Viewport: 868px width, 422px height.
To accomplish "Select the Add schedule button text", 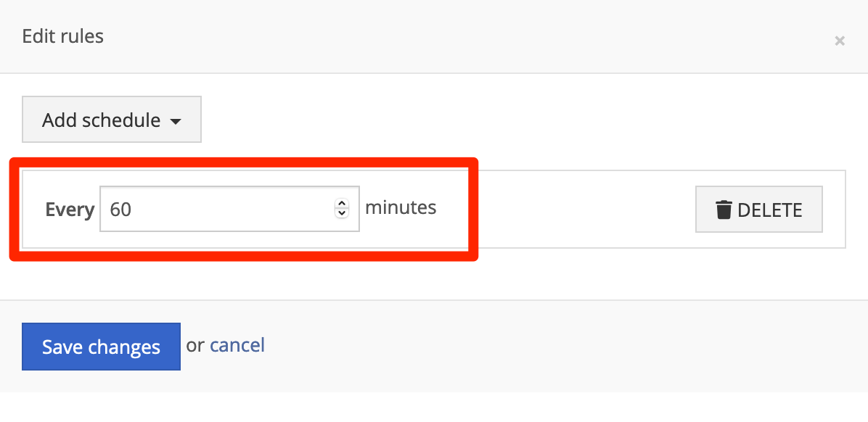I will pyautogui.click(x=102, y=120).
